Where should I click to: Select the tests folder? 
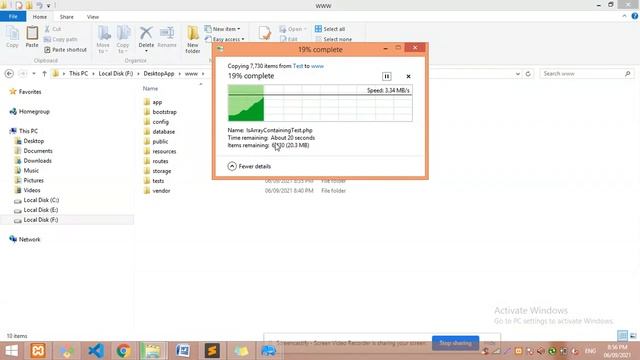tap(154, 181)
